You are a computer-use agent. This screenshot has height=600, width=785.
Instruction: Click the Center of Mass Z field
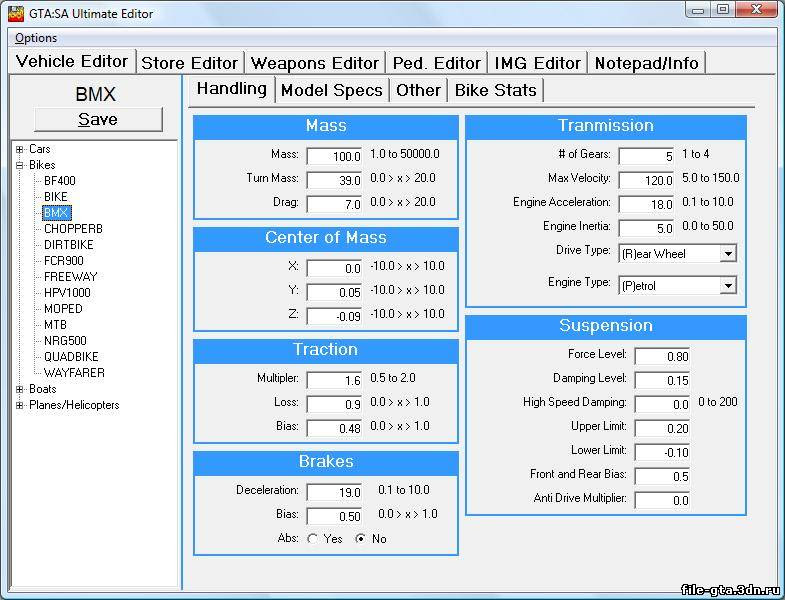pos(334,317)
